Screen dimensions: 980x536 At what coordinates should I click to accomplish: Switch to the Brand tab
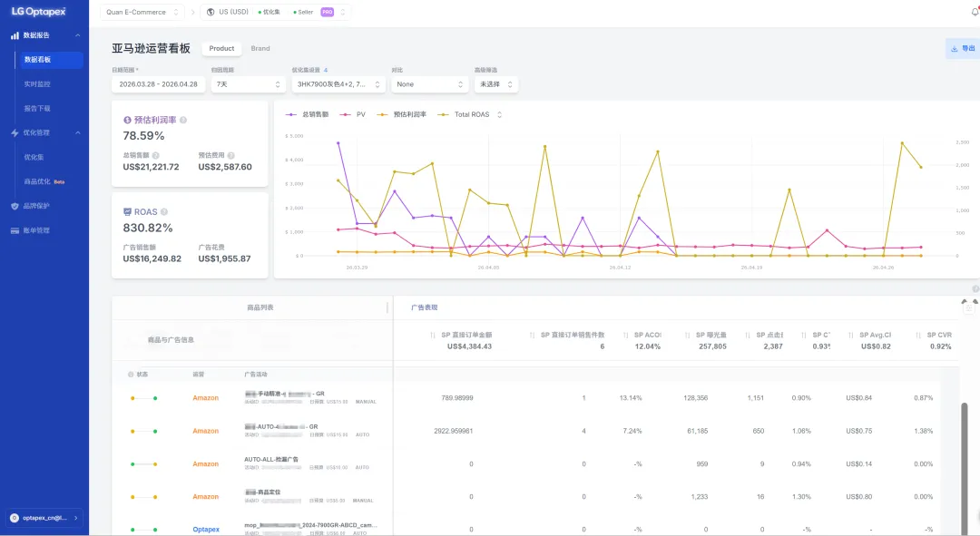pyautogui.click(x=260, y=49)
